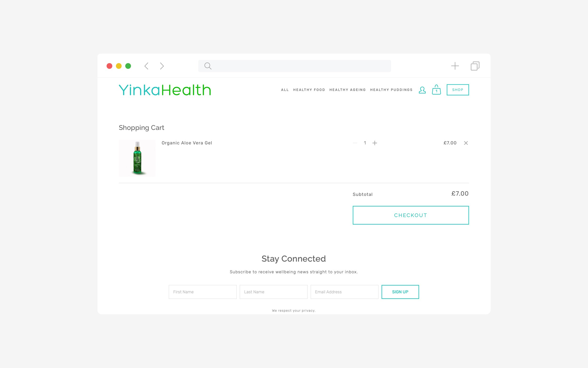Click the SIGN UP button

[400, 292]
